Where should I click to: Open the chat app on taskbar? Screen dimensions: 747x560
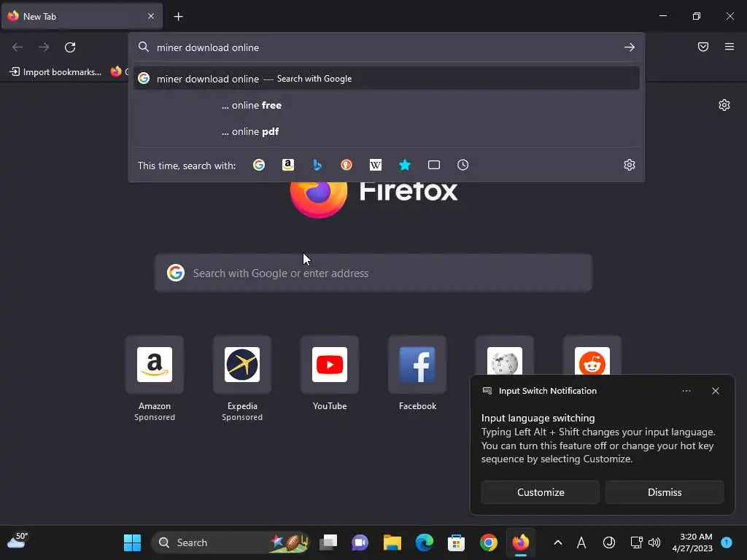click(360, 542)
